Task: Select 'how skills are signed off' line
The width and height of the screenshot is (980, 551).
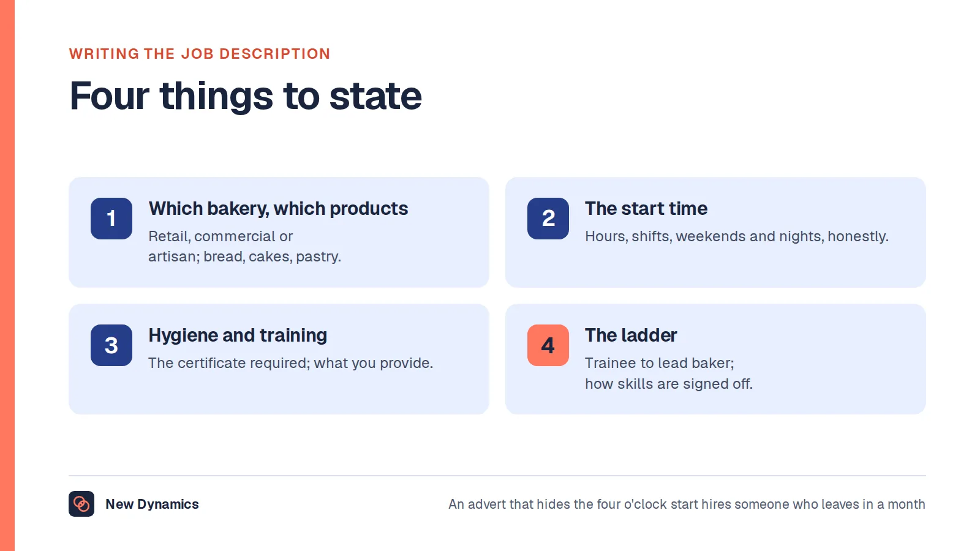Action: (668, 384)
